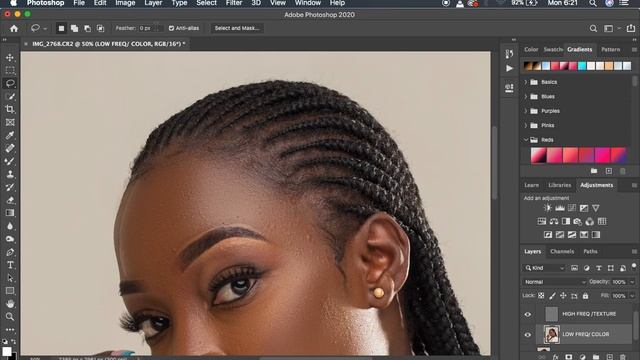Select the Eraser tool
This screenshot has width=640, height=360.
click(10, 200)
